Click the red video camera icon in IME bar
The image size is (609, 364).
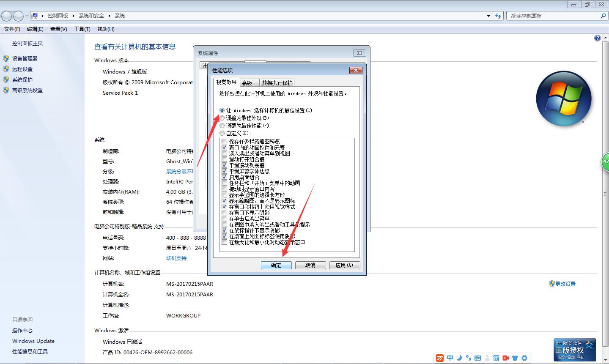click(x=505, y=358)
